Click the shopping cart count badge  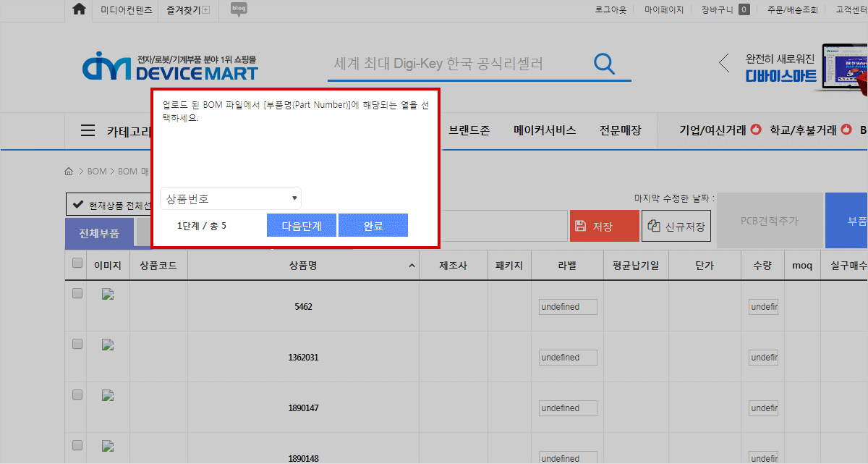coord(744,10)
